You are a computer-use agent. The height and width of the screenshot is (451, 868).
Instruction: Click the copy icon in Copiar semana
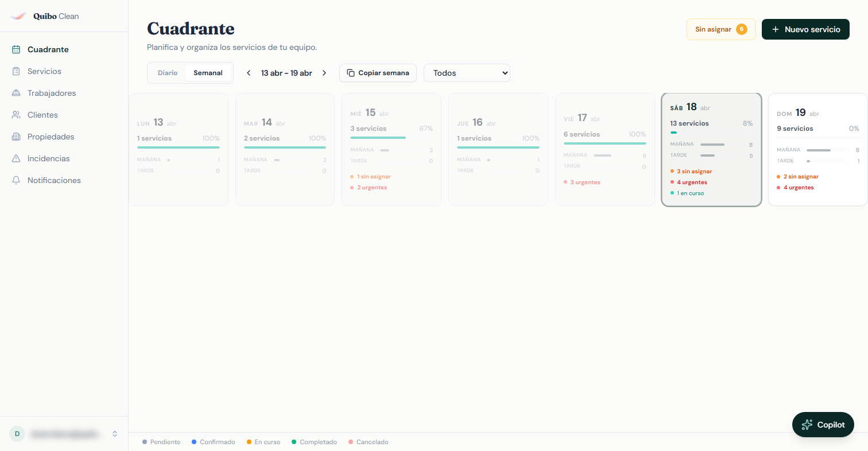tap(351, 73)
